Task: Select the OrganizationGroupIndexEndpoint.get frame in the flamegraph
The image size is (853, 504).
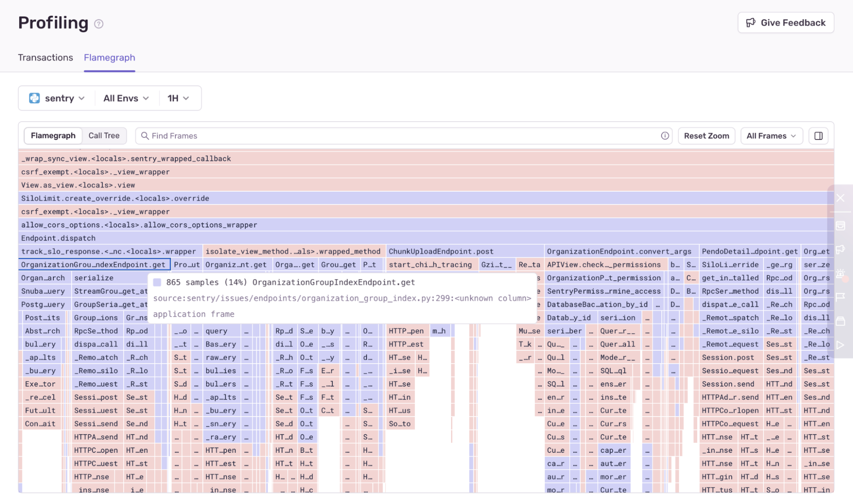Action: point(94,265)
